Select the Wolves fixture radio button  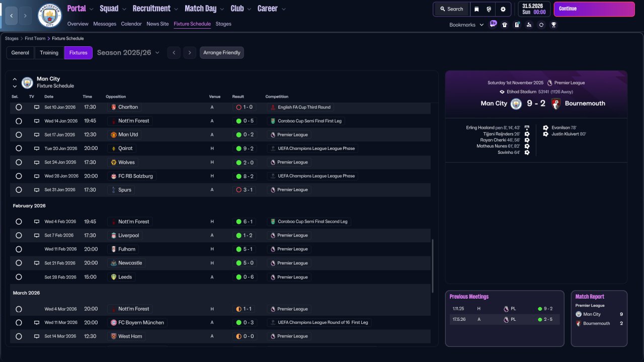tap(19, 162)
